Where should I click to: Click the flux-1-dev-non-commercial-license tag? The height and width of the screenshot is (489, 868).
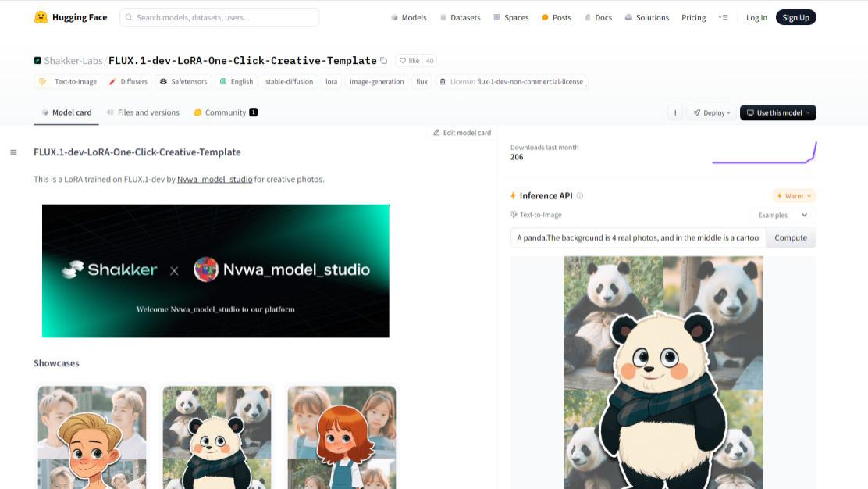tap(511, 81)
